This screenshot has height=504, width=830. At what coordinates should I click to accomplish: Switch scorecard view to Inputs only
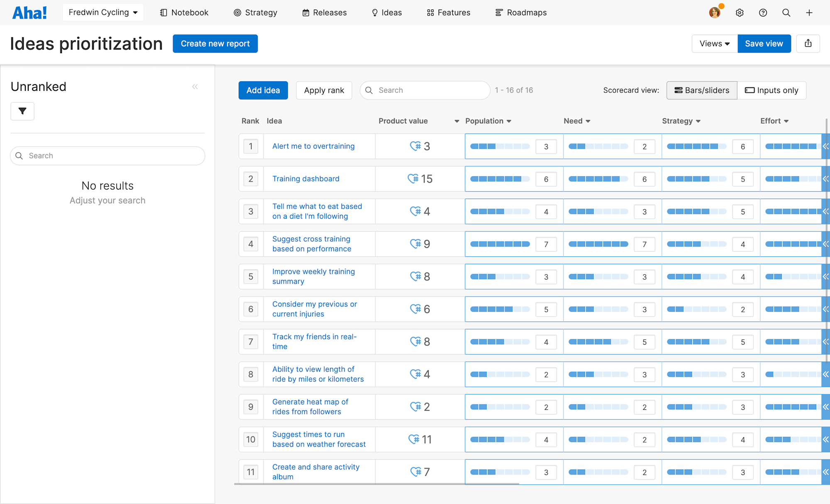pyautogui.click(x=771, y=90)
